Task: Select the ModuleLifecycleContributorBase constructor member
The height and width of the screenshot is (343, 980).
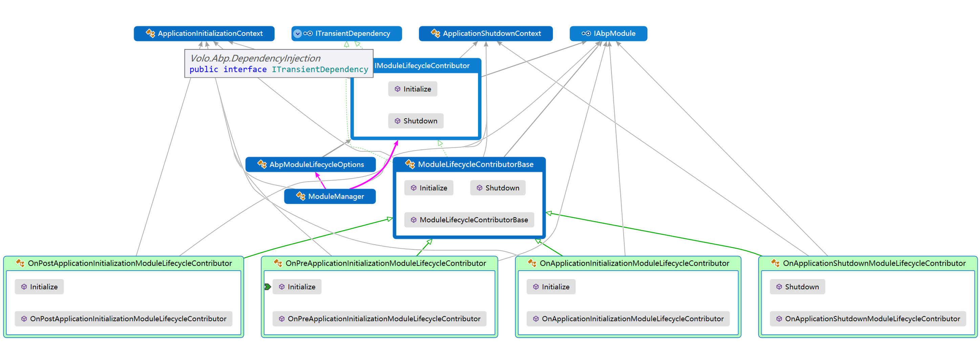Action: (473, 220)
